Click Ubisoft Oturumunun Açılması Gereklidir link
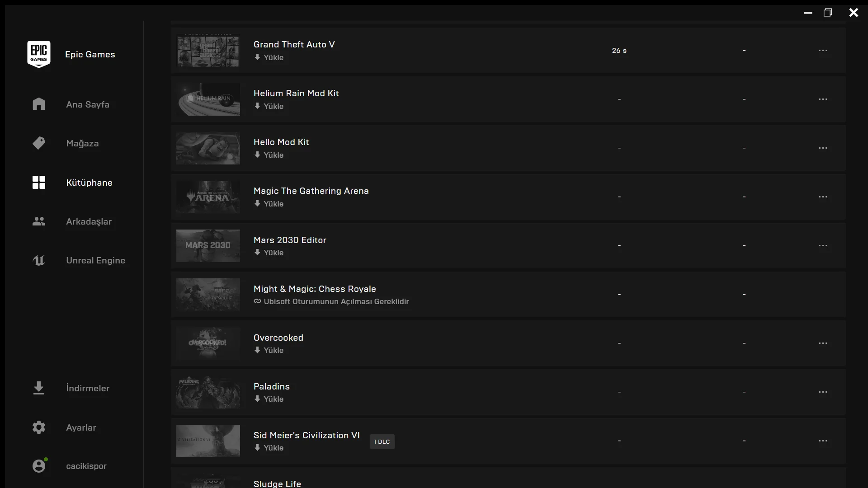Image resolution: width=868 pixels, height=488 pixels. point(331,301)
